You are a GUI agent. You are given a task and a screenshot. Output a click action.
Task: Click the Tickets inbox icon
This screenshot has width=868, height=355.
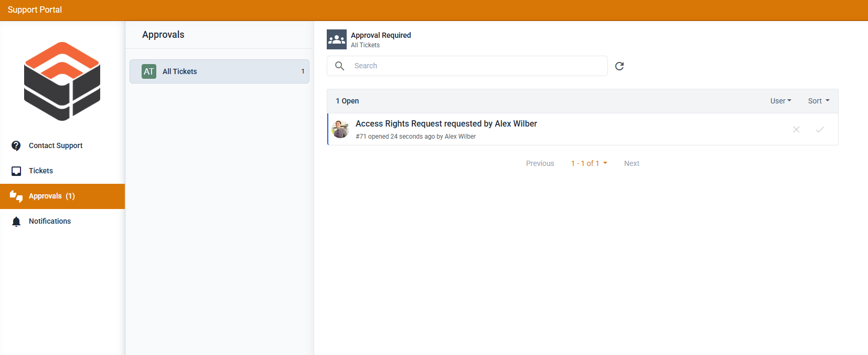point(16,171)
